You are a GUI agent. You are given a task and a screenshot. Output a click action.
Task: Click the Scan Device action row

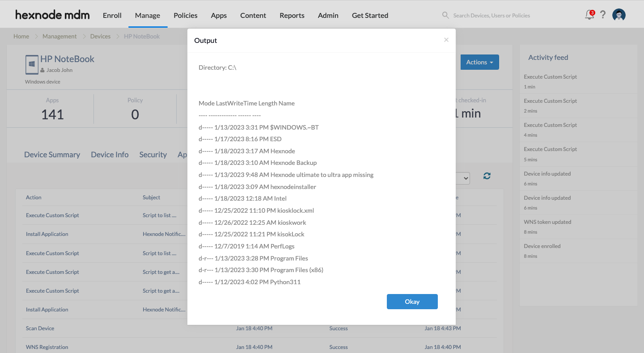pyautogui.click(x=259, y=328)
